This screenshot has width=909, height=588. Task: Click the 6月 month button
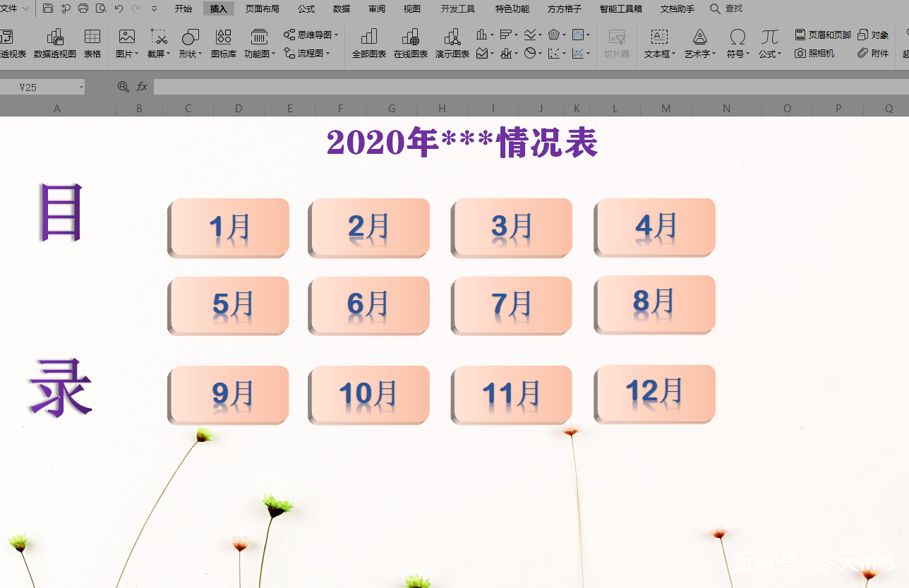[x=369, y=305]
